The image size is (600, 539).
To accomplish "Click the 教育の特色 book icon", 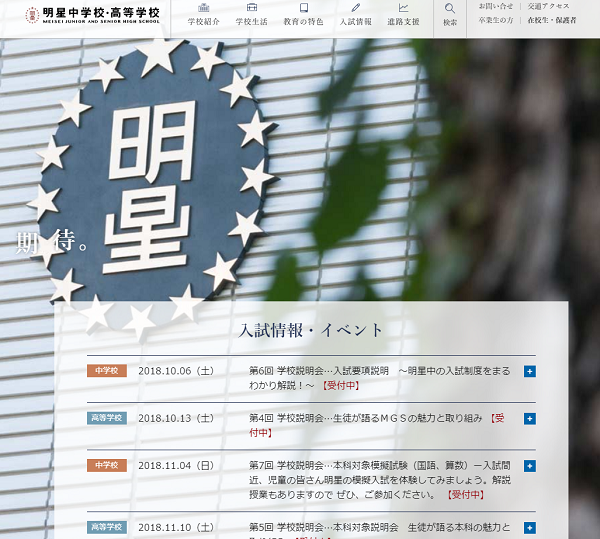I will tap(303, 7).
